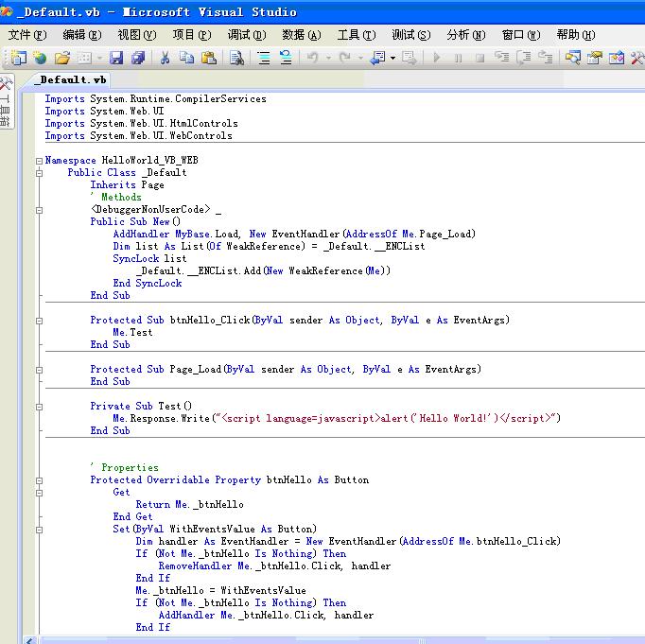Click the Navigate Forward icon
Image resolution: width=645 pixels, height=644 pixels.
pos(409,58)
